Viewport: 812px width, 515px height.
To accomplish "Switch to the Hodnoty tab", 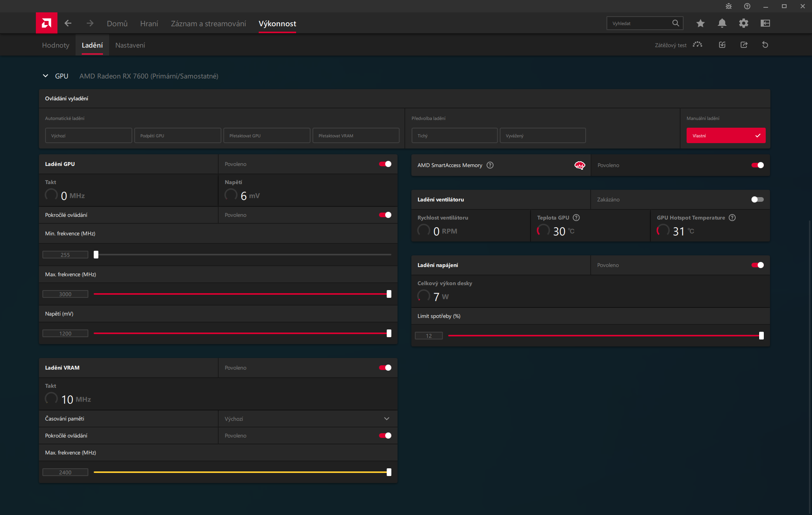I will (x=56, y=45).
